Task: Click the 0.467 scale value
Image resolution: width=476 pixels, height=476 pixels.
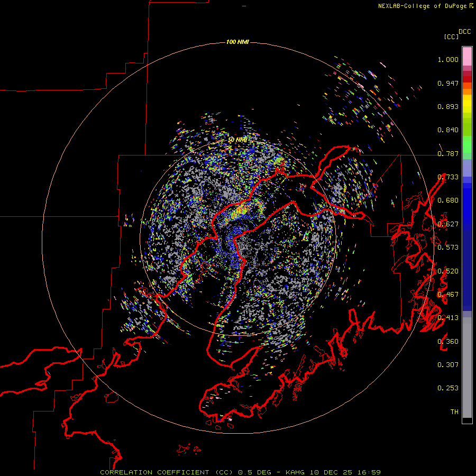Action: [448, 295]
